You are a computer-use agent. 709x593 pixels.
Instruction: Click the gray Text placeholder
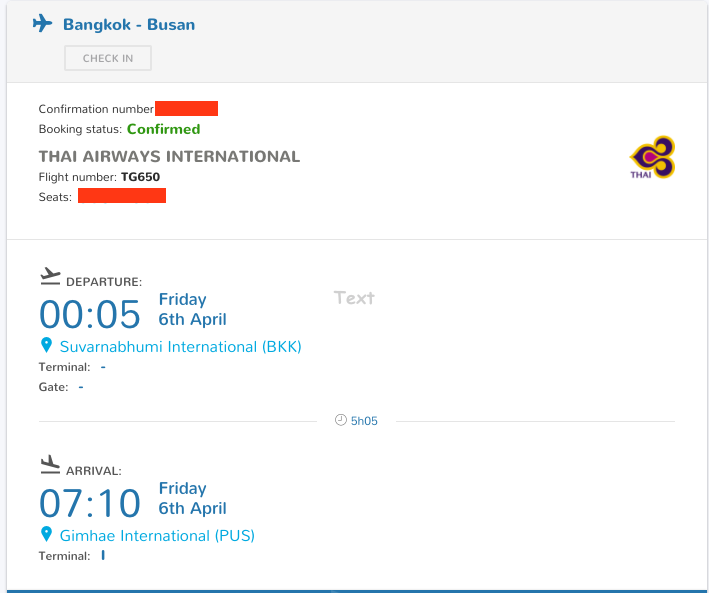tap(354, 297)
